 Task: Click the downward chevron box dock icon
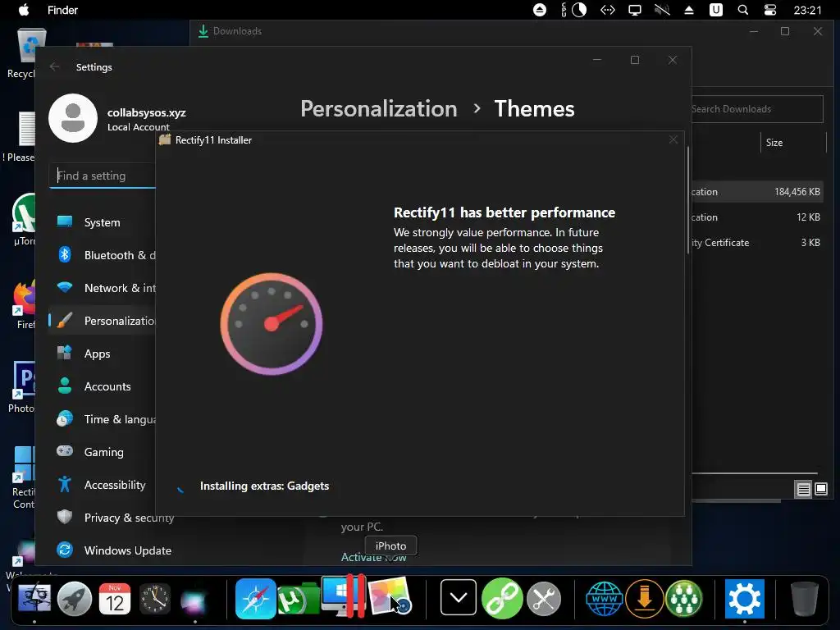(459, 597)
